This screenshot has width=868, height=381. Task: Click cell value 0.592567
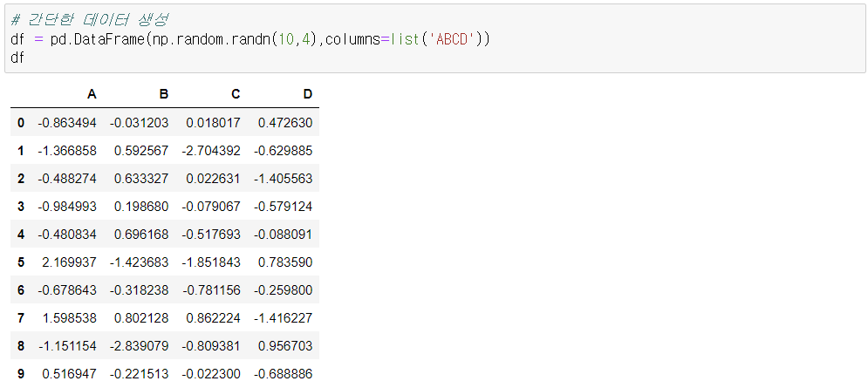141,151
